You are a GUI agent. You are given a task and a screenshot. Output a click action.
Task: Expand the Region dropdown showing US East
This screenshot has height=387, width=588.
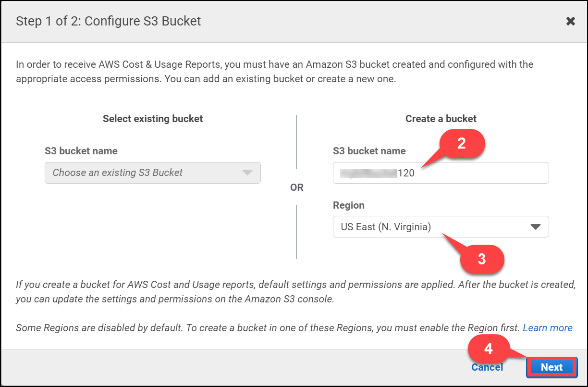(441, 227)
